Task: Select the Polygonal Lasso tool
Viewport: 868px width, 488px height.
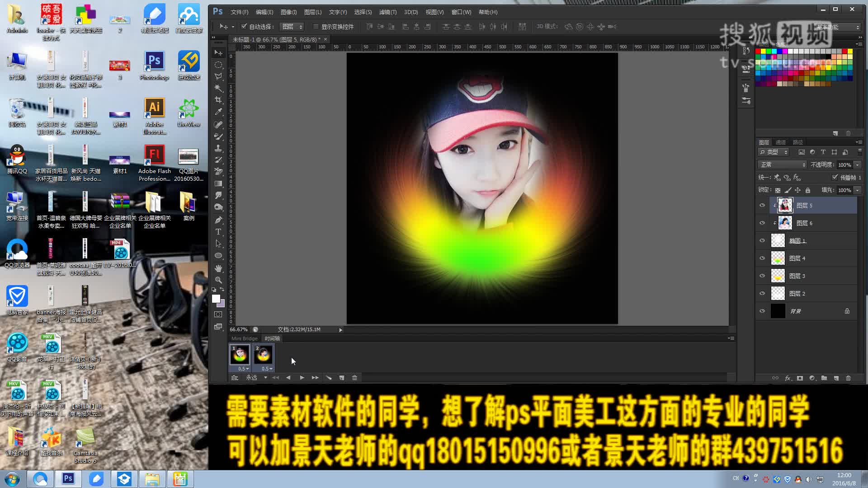Action: pyautogui.click(x=218, y=76)
